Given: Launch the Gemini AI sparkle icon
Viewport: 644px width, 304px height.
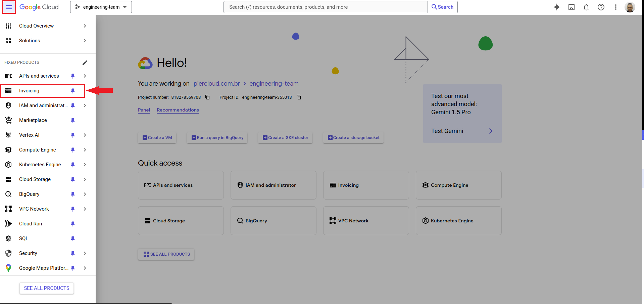Looking at the screenshot, I should (557, 7).
